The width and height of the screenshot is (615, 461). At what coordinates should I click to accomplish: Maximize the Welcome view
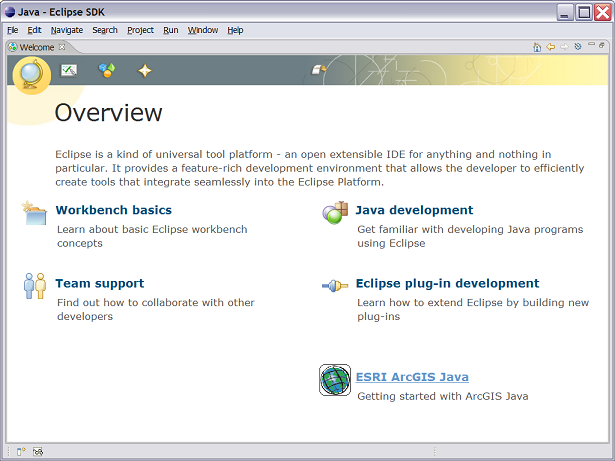602,45
